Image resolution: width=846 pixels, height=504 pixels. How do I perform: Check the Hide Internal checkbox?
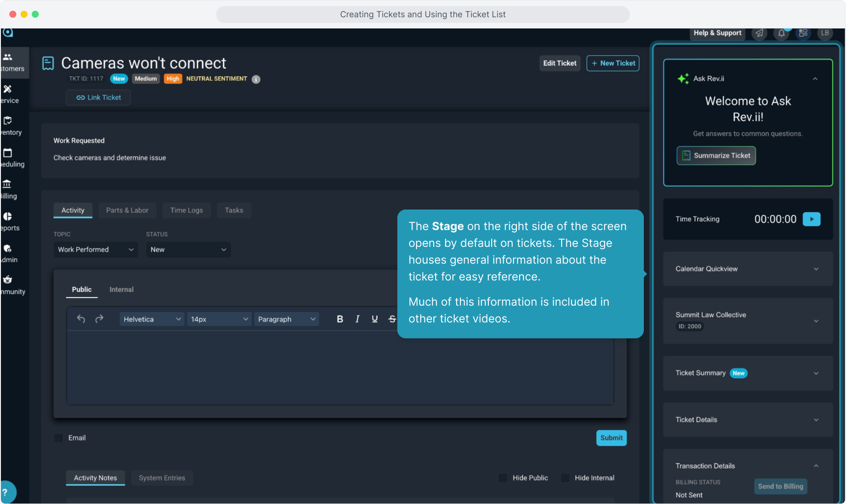[565, 478]
